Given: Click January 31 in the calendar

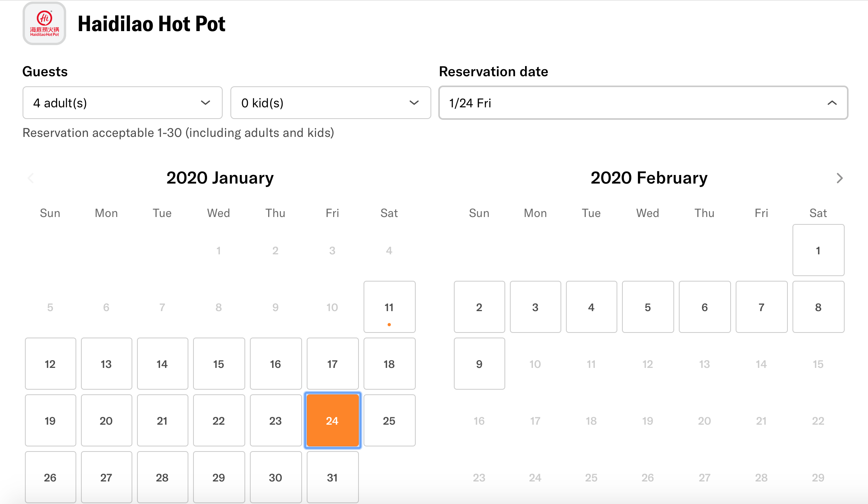Looking at the screenshot, I should pos(332,478).
